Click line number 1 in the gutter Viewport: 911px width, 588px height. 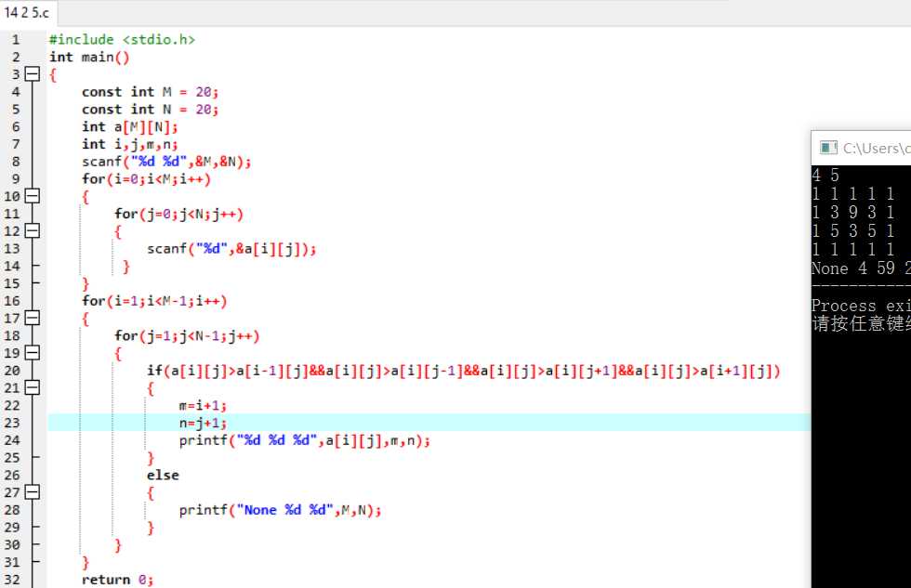pos(16,39)
